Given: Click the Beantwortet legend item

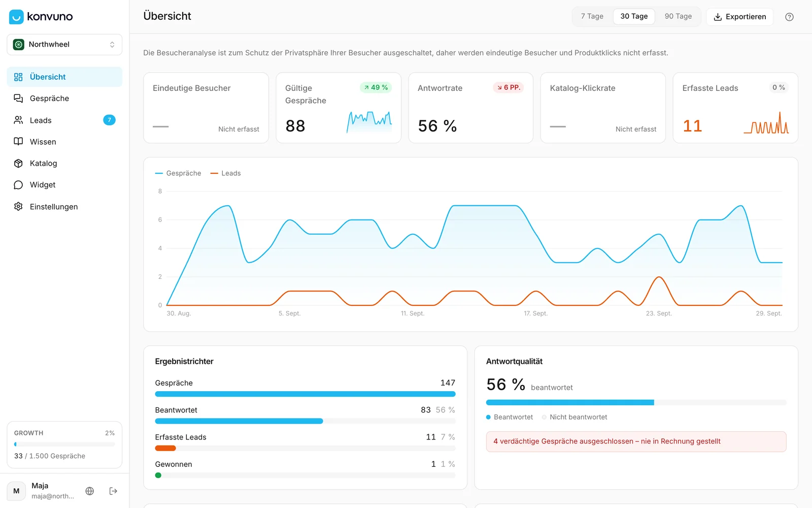Looking at the screenshot, I should pyautogui.click(x=510, y=417).
